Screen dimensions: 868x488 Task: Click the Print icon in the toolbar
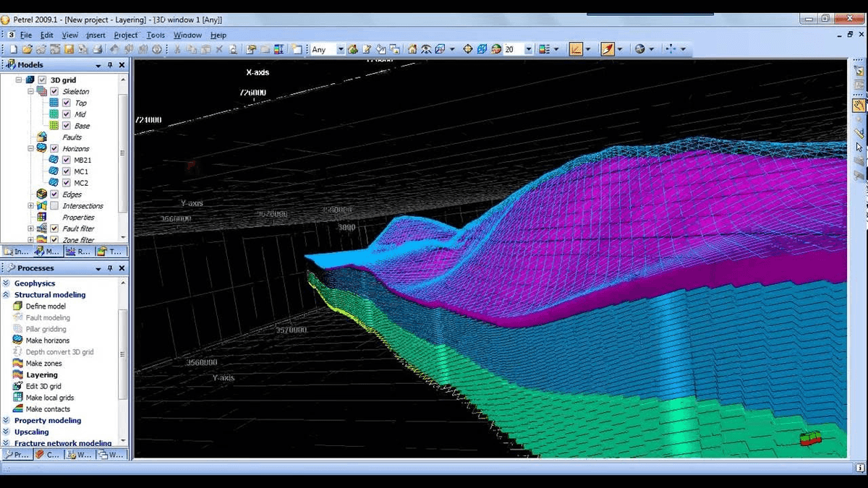[x=97, y=49]
